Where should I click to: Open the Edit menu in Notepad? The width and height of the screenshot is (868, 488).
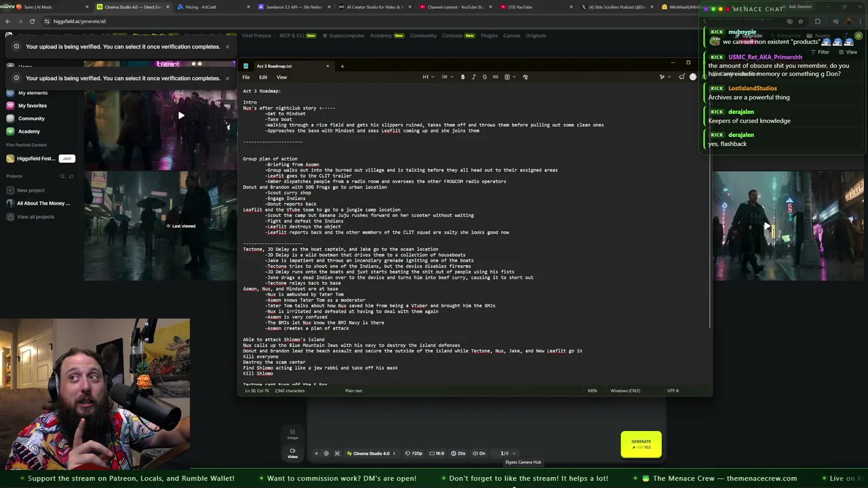263,77
